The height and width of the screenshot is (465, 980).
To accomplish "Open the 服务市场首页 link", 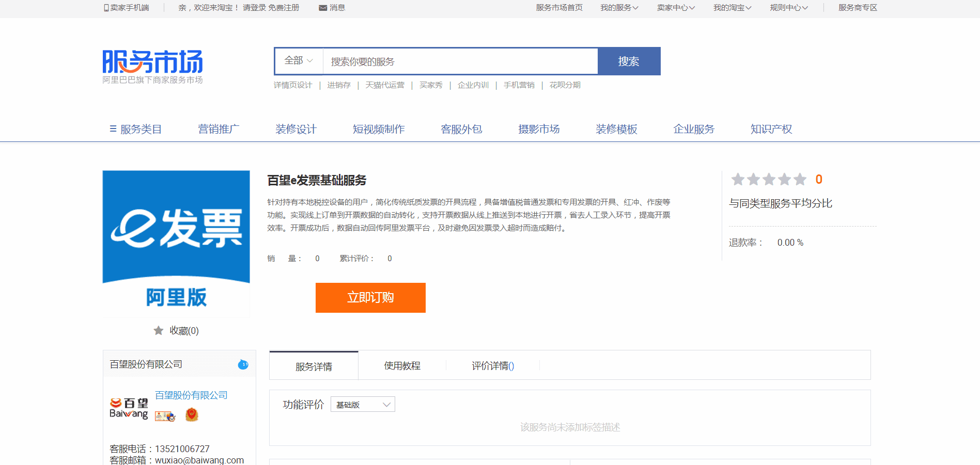I will point(559,8).
